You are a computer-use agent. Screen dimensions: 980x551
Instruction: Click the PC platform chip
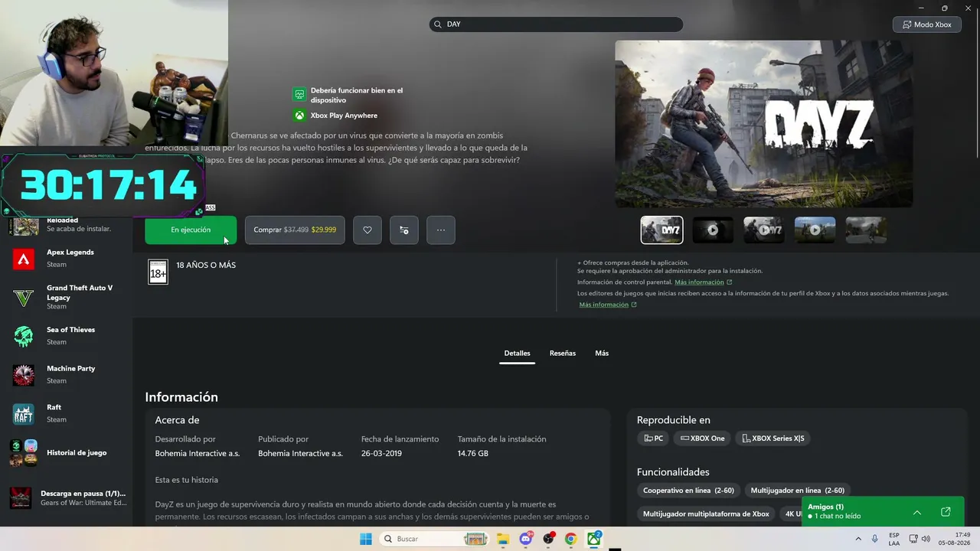tap(653, 439)
